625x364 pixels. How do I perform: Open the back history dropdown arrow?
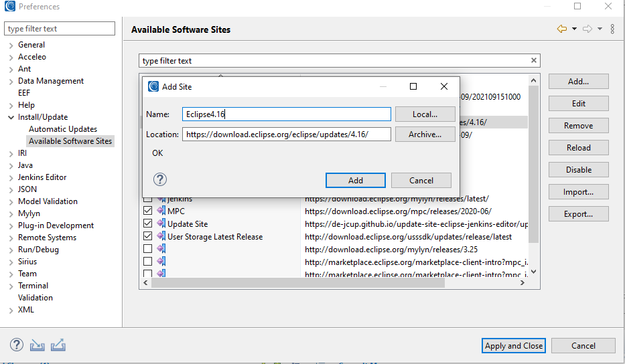pyautogui.click(x=574, y=29)
